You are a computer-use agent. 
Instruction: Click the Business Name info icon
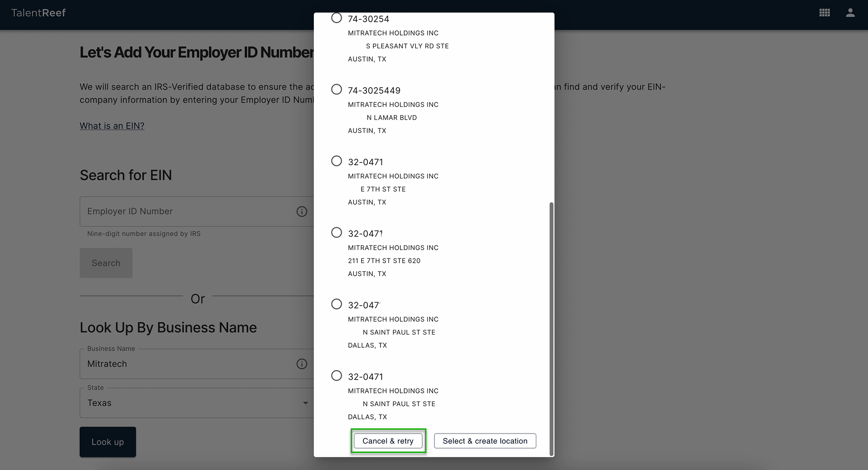[x=301, y=364]
